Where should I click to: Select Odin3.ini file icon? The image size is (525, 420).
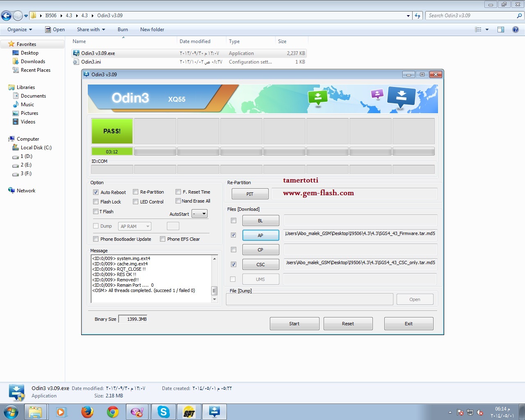76,62
